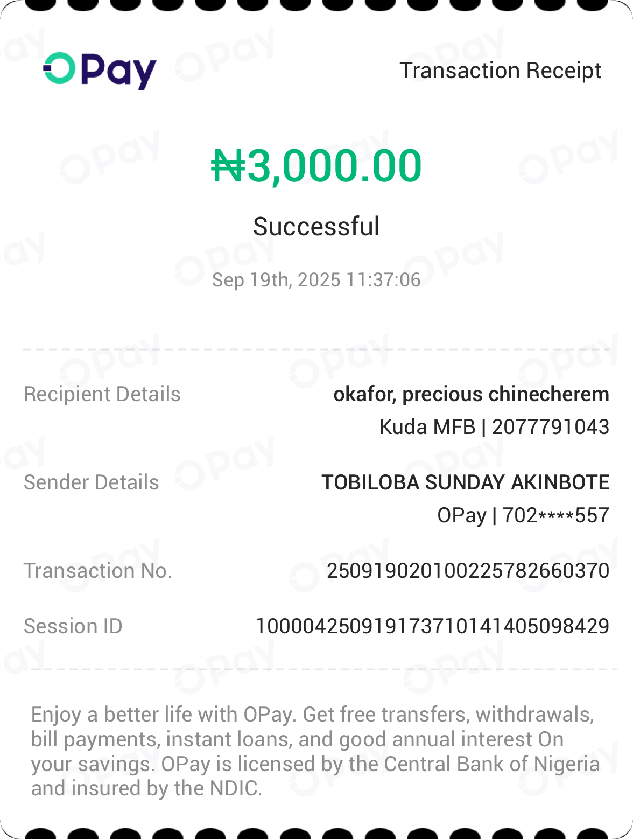
Task: Select the transaction number ending in 660370
Action: pos(468,571)
